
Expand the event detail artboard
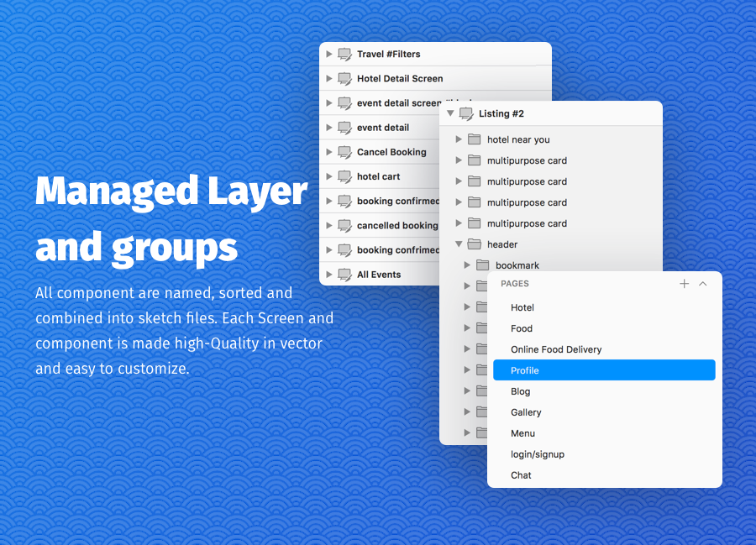[329, 128]
